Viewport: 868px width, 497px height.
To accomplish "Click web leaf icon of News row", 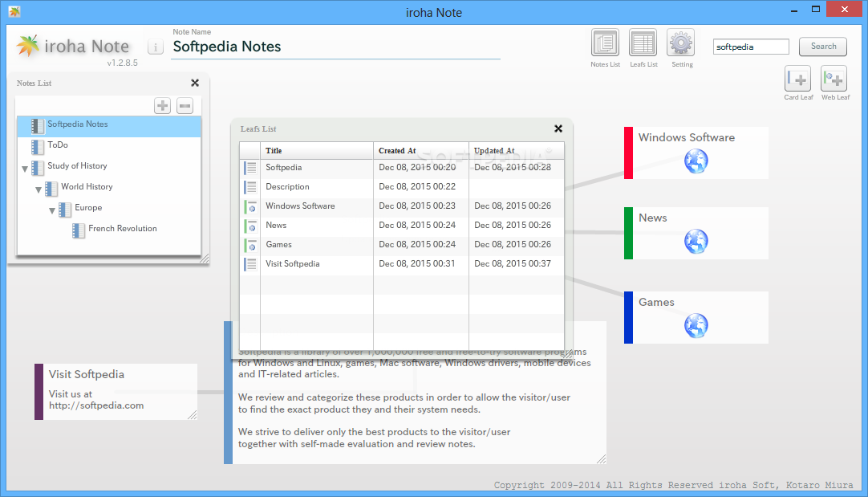I will pyautogui.click(x=250, y=226).
